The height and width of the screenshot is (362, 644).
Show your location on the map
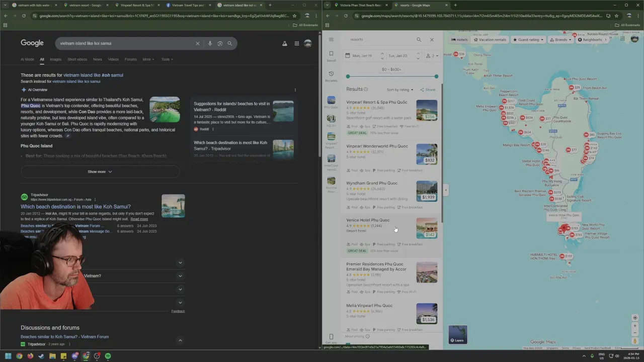(635, 318)
